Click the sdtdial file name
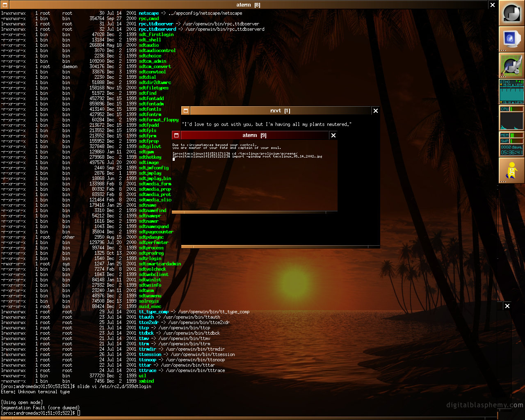The image size is (525, 420). click(148, 77)
